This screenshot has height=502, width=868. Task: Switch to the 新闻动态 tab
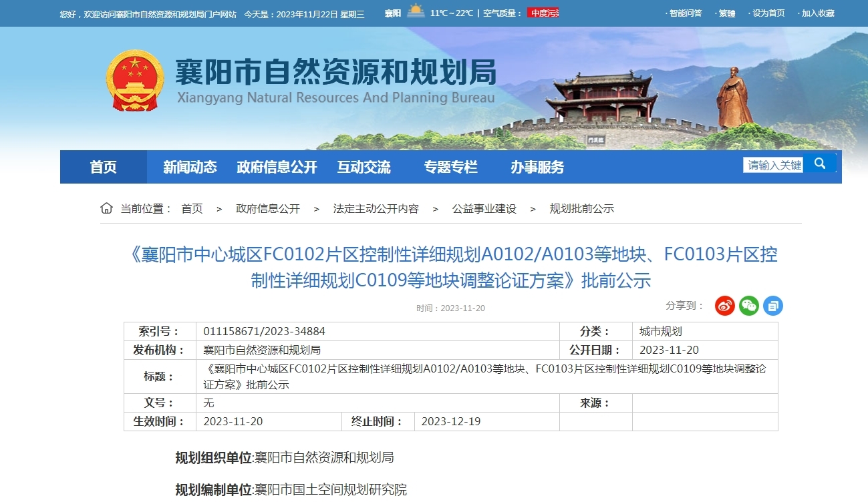(188, 167)
